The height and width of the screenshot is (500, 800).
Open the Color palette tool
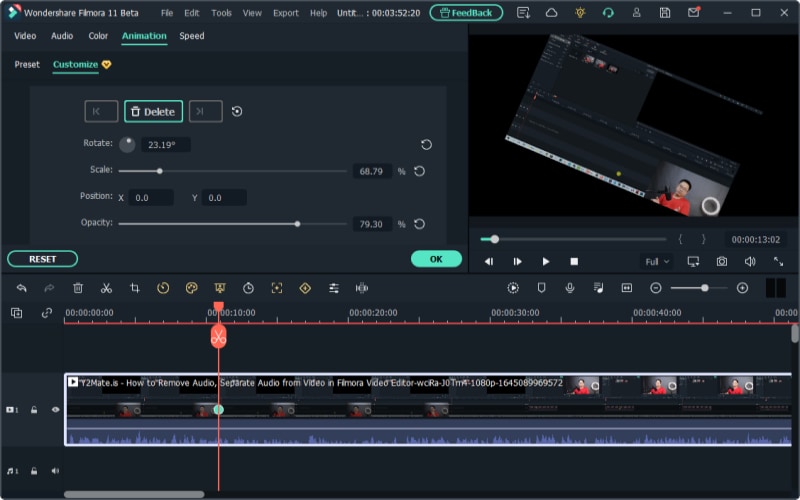pos(191,288)
